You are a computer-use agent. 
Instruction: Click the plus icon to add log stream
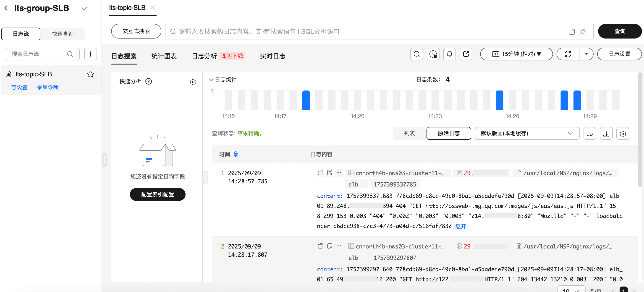(x=91, y=54)
